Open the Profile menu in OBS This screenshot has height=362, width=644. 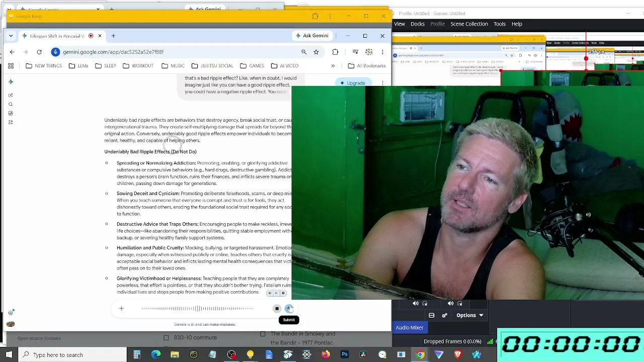pos(437,24)
